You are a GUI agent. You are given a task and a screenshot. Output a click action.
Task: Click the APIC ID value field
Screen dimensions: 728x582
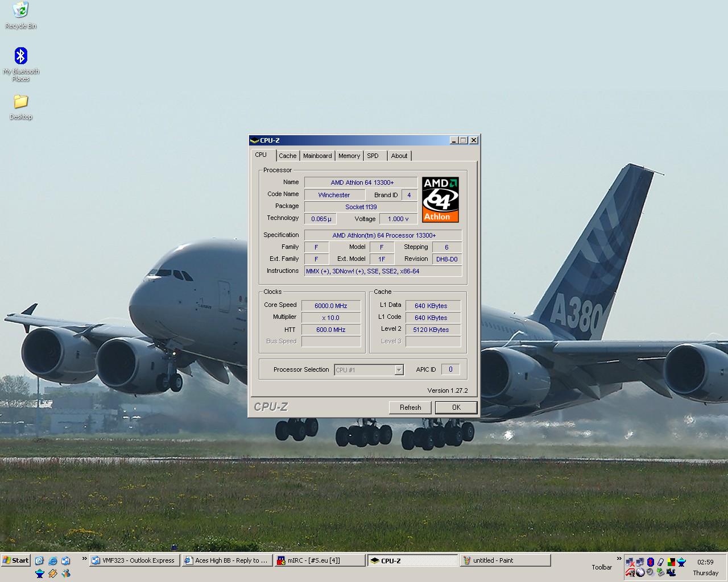pyautogui.click(x=450, y=369)
